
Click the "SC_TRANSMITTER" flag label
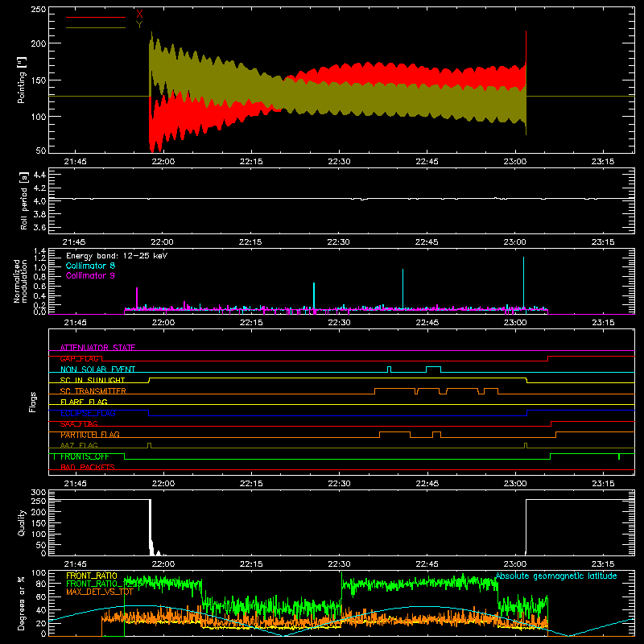[93, 391]
